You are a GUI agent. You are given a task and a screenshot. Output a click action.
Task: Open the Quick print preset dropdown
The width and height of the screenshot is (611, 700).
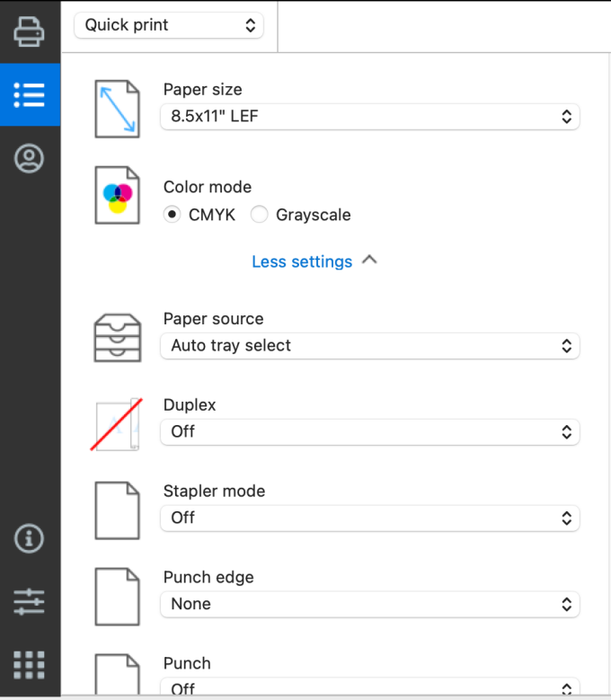click(169, 25)
